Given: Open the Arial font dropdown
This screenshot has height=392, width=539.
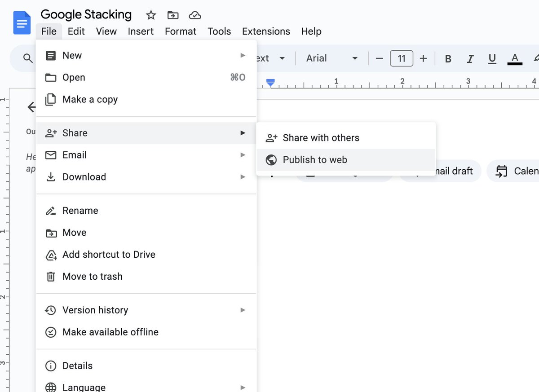Looking at the screenshot, I should (332, 58).
